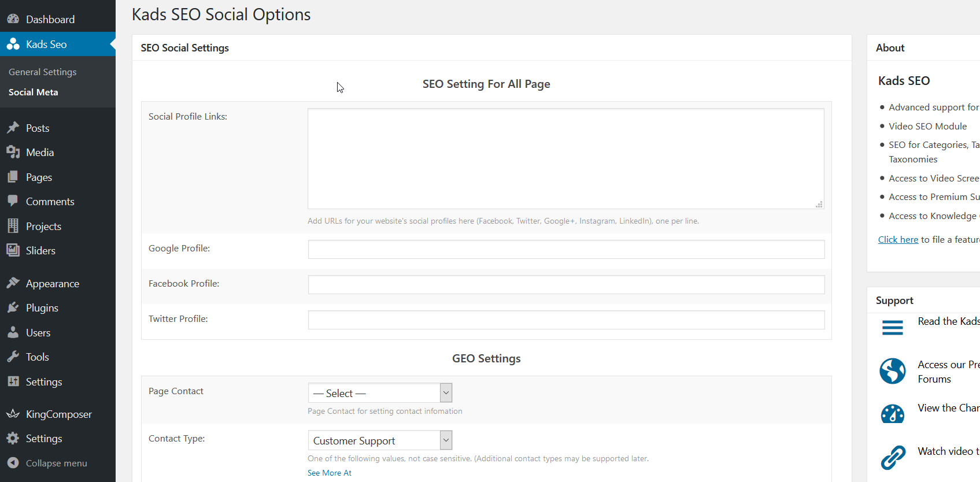The width and height of the screenshot is (980, 482).
Task: Click the Comments bubble icon
Action: (13, 201)
